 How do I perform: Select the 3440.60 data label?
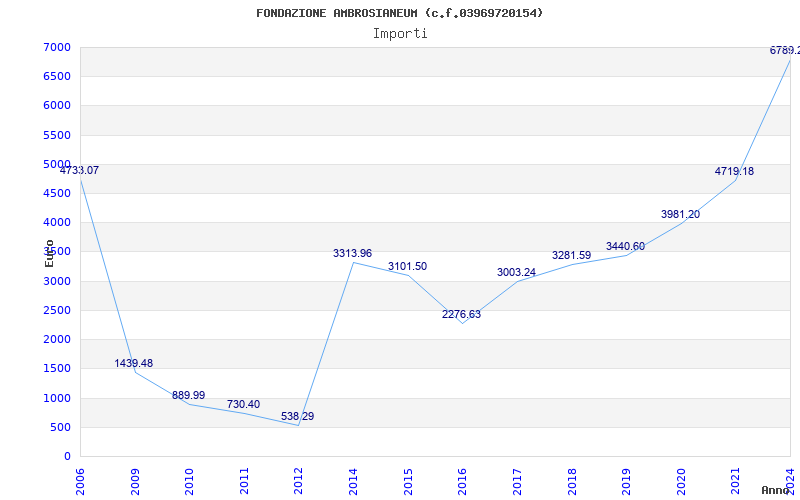tap(626, 247)
